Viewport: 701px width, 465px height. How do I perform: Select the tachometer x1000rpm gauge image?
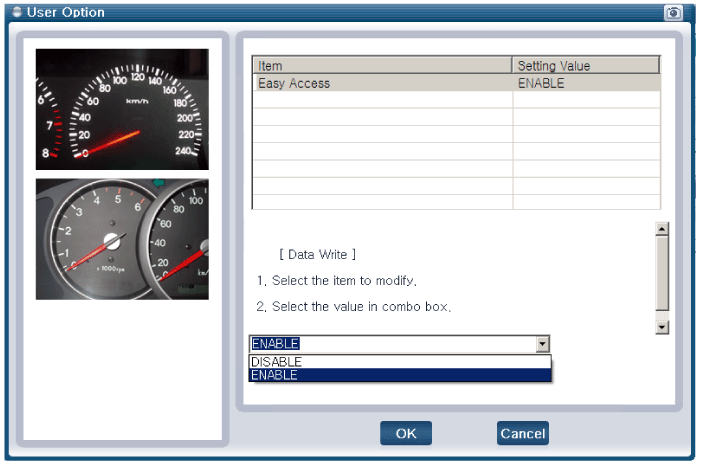coord(122,239)
